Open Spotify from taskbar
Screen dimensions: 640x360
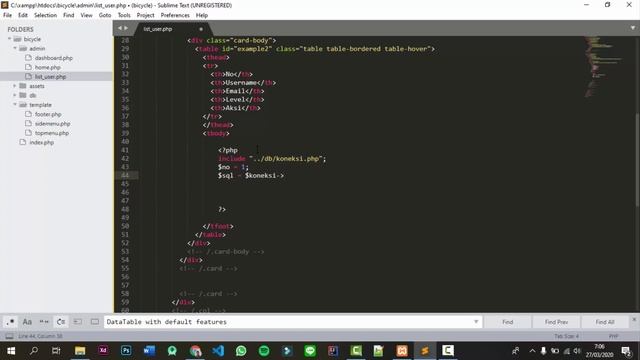[x=264, y=351]
